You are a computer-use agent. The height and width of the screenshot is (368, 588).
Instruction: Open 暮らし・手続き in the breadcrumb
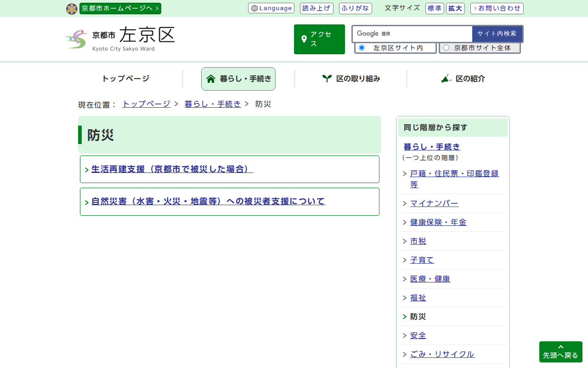pos(212,104)
